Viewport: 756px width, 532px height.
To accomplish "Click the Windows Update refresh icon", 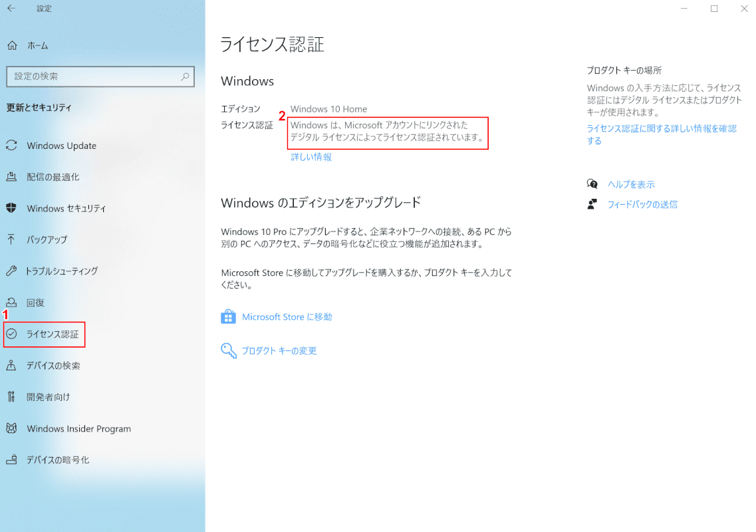I will pos(11,145).
